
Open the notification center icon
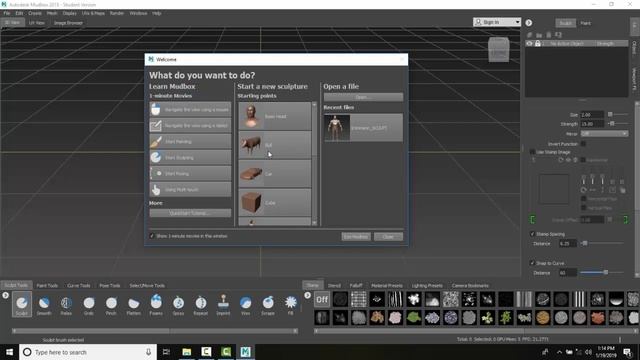(x=627, y=352)
